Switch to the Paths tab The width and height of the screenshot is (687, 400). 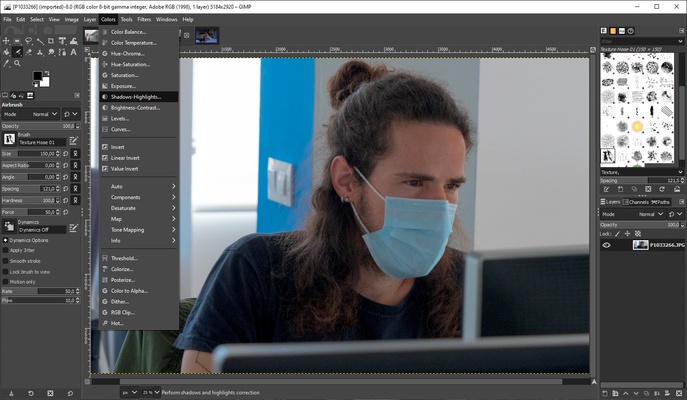(660, 202)
